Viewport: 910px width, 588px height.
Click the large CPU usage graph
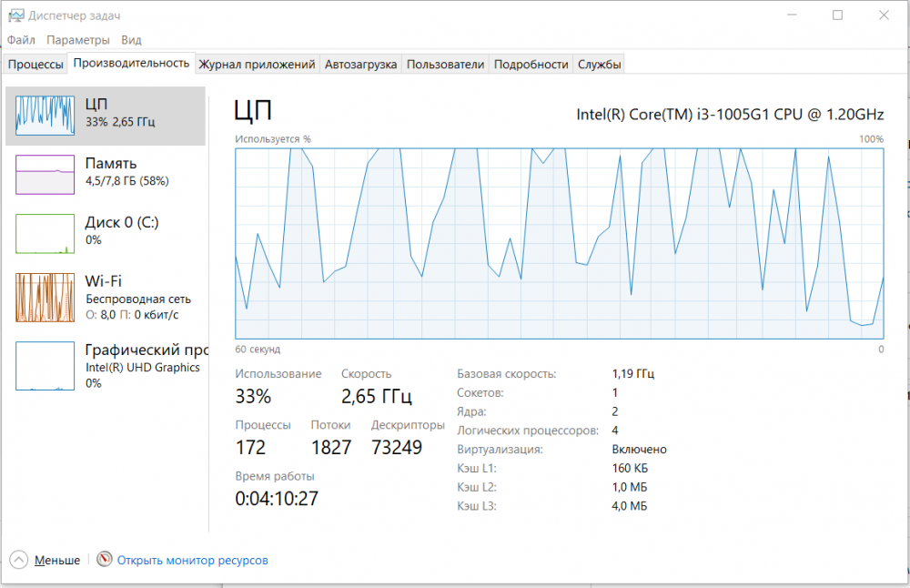click(x=559, y=244)
